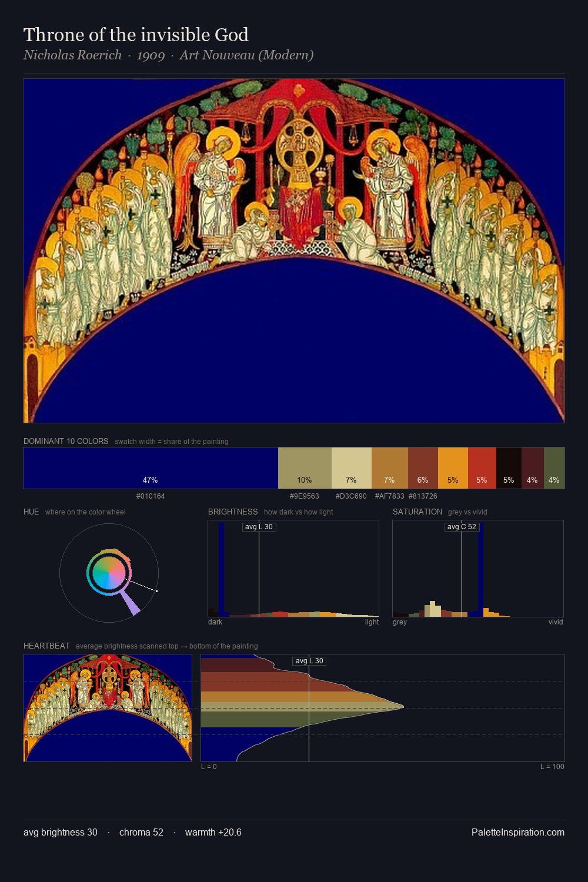Choose the ochre brown 7% swatch
The image size is (588, 882).
tap(390, 468)
